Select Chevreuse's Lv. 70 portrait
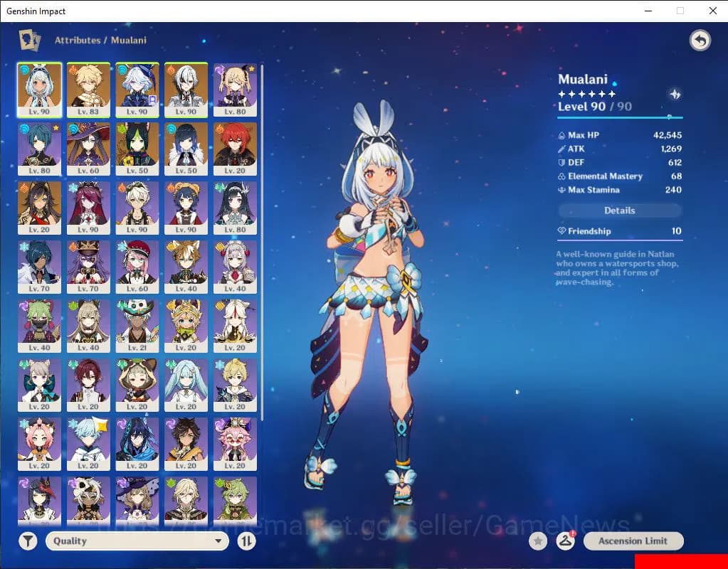This screenshot has height=569, width=728. point(88,267)
